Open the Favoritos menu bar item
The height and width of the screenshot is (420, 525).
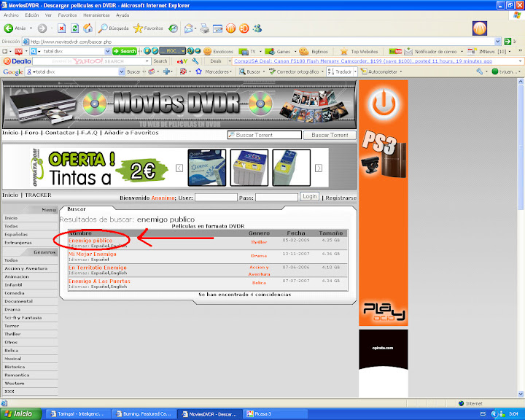point(67,15)
